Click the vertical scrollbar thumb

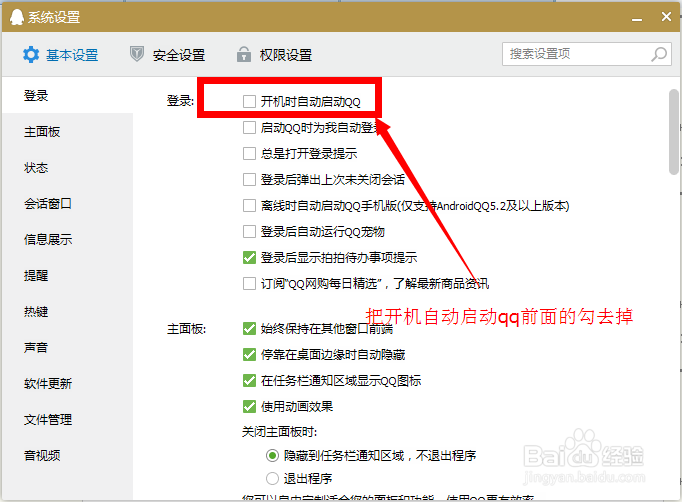pos(673,132)
